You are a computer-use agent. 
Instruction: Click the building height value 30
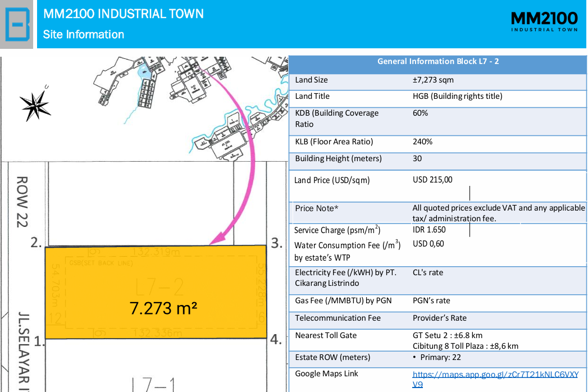click(417, 158)
